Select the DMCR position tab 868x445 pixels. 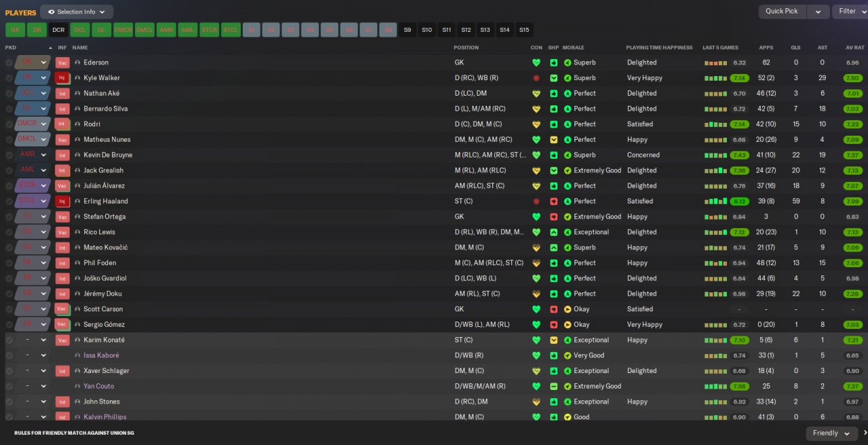[123, 30]
